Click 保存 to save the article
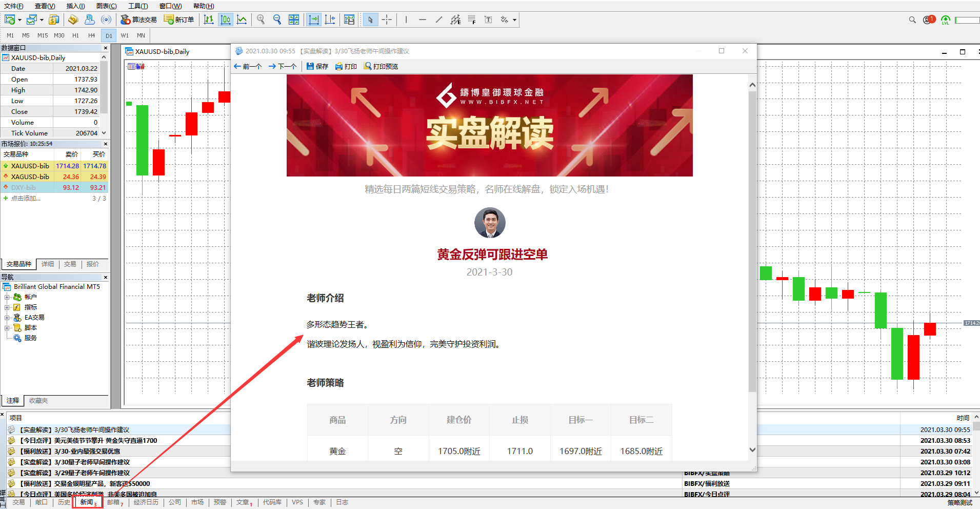This screenshot has height=509, width=980. point(317,66)
